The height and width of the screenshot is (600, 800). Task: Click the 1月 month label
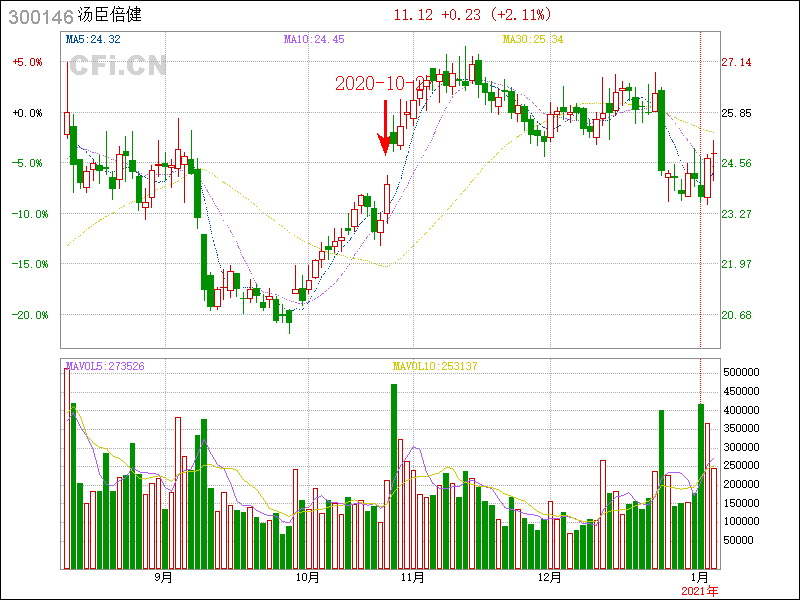(700, 578)
